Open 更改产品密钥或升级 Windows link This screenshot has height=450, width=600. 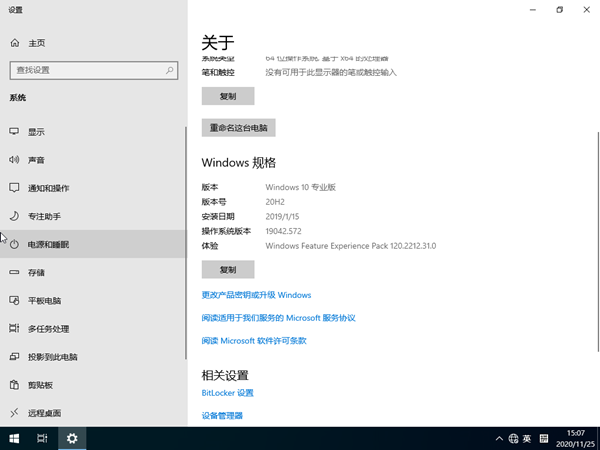pos(256,295)
